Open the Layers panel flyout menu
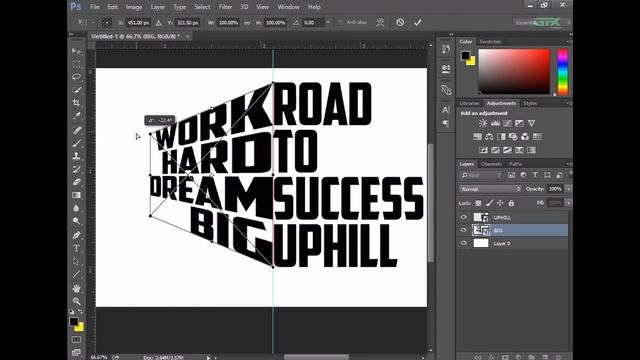 [x=569, y=164]
